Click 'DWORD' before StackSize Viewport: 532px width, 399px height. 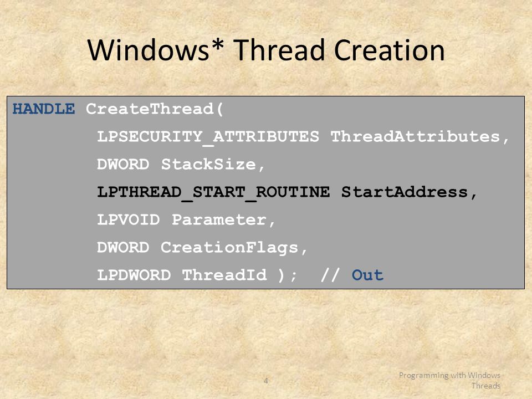click(x=123, y=165)
